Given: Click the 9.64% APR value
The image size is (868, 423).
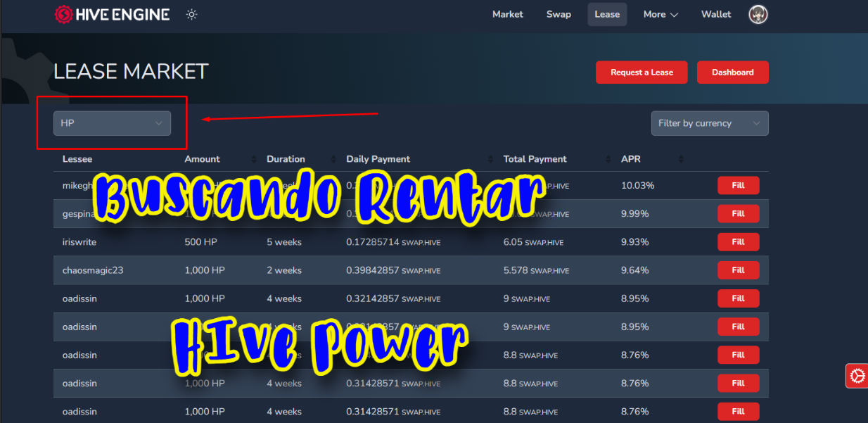Looking at the screenshot, I should point(634,270).
